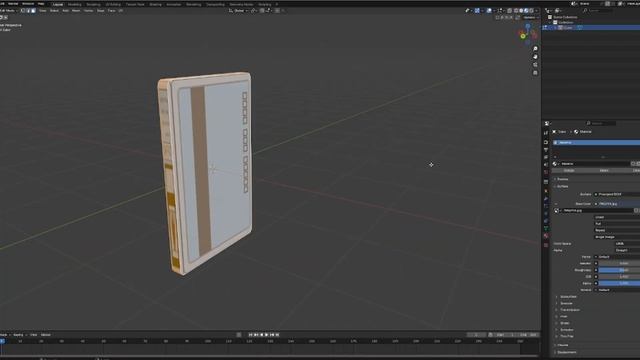Switch to material preview shading
Image resolution: width=640 pixels, height=360 pixels.
click(526, 11)
